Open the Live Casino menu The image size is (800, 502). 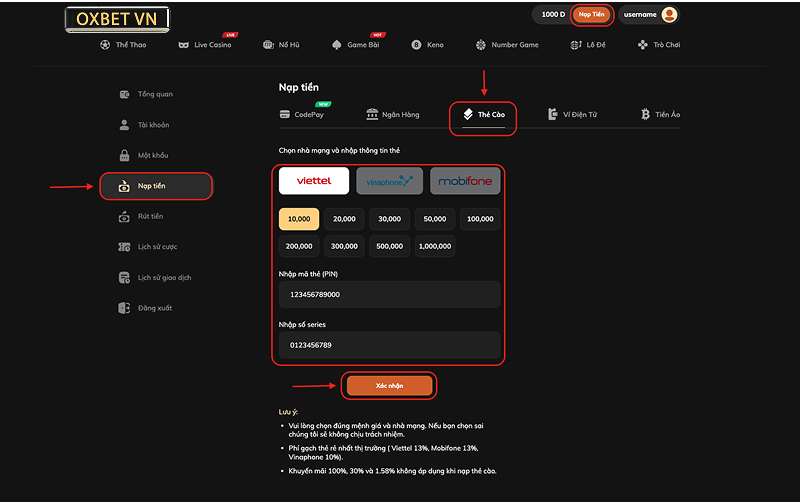205,45
